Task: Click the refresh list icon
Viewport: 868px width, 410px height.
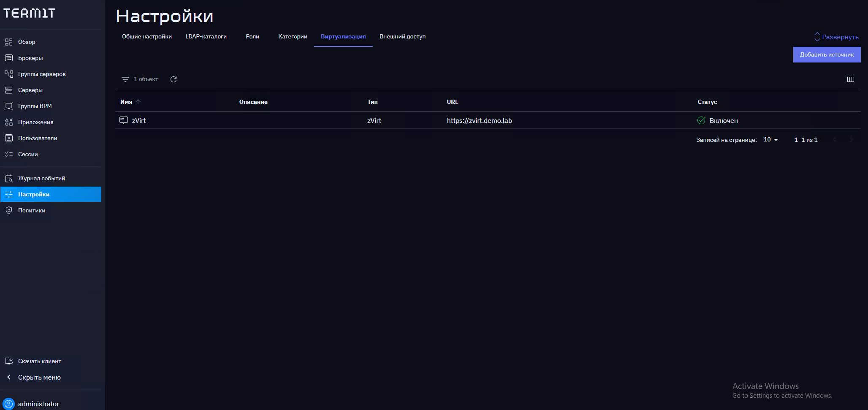Action: point(173,79)
